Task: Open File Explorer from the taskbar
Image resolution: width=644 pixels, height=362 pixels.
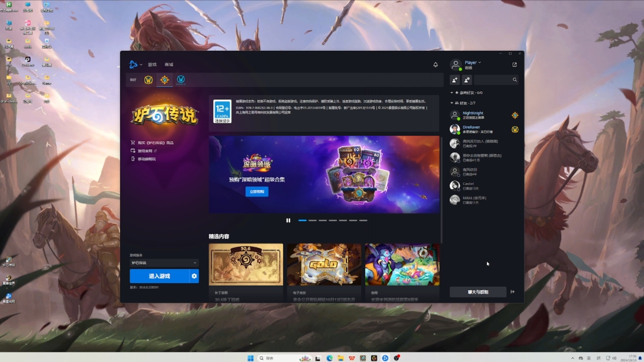Action: [x=340, y=358]
